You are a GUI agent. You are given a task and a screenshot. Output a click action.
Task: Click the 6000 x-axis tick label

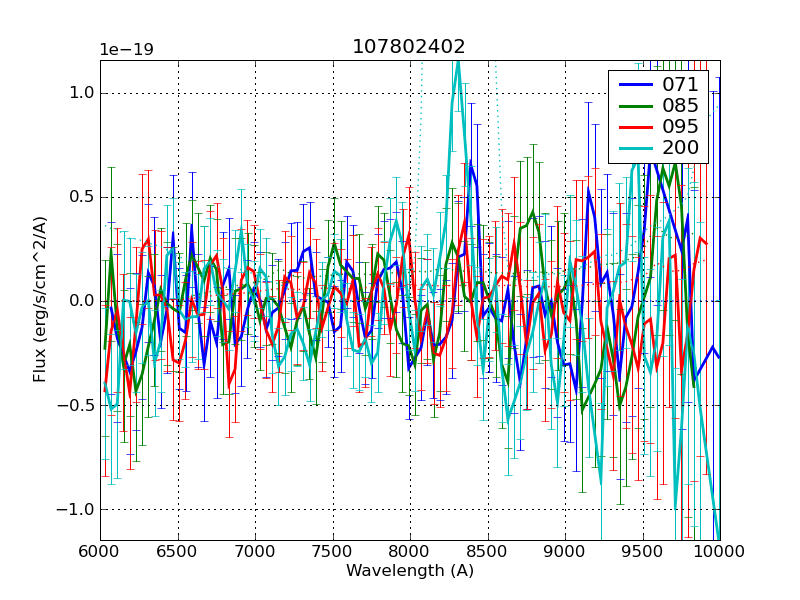[100, 552]
